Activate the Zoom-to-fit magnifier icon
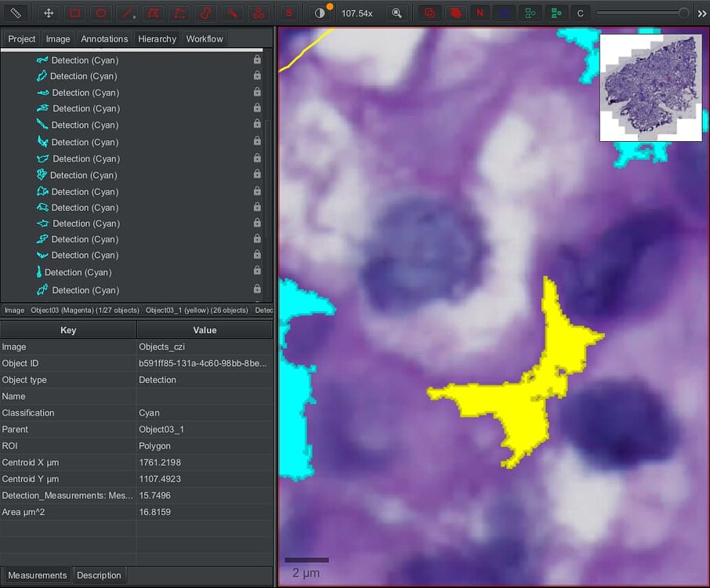This screenshot has height=588, width=710. click(x=397, y=13)
